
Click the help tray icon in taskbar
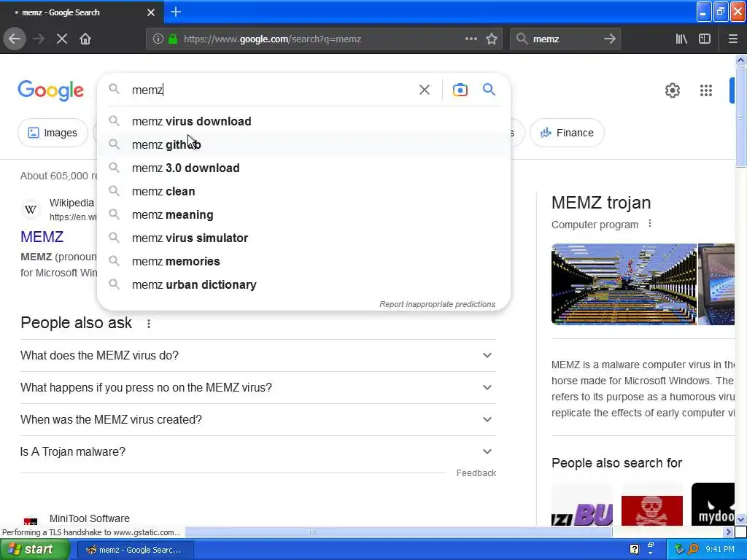[634, 550]
